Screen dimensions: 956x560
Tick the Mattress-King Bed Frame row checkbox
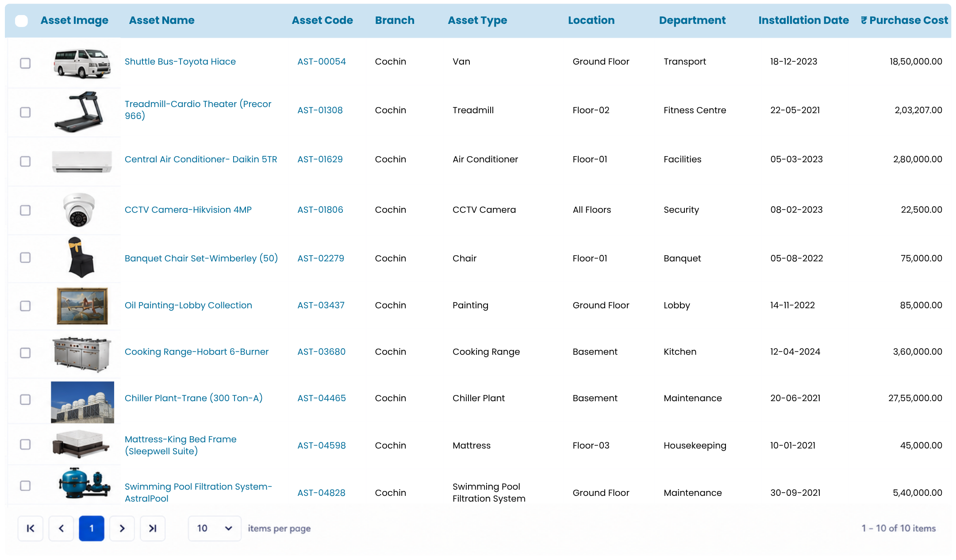pos(25,444)
